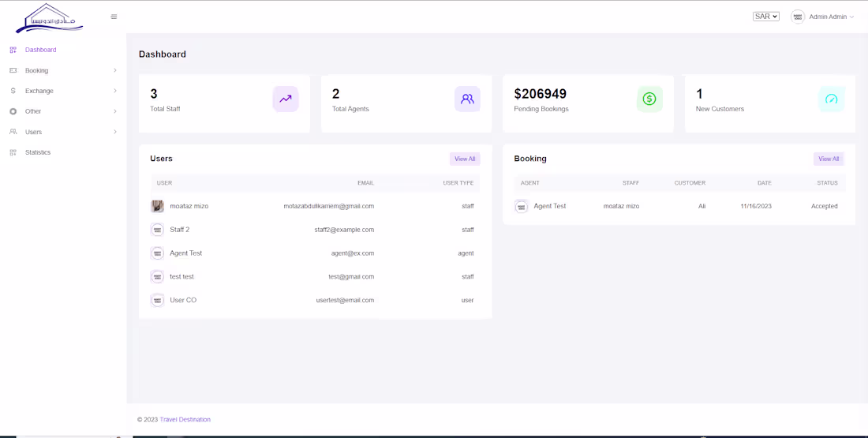Open the SAR currency dropdown
The width and height of the screenshot is (868, 438).
(766, 17)
